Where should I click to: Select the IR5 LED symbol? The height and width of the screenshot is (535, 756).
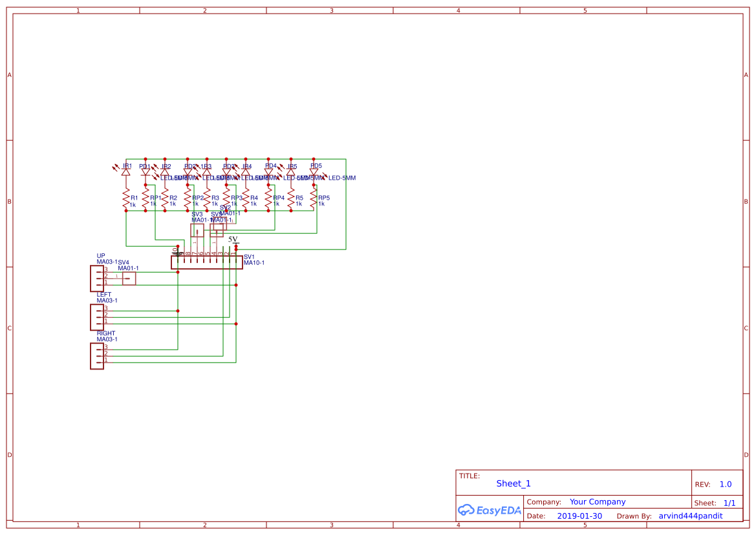coord(291,173)
